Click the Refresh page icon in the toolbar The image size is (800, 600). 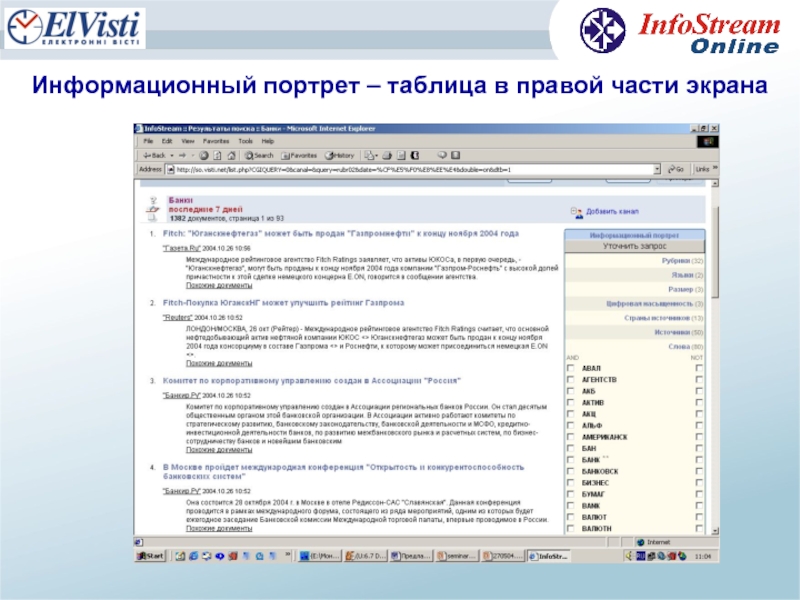pyautogui.click(x=217, y=156)
